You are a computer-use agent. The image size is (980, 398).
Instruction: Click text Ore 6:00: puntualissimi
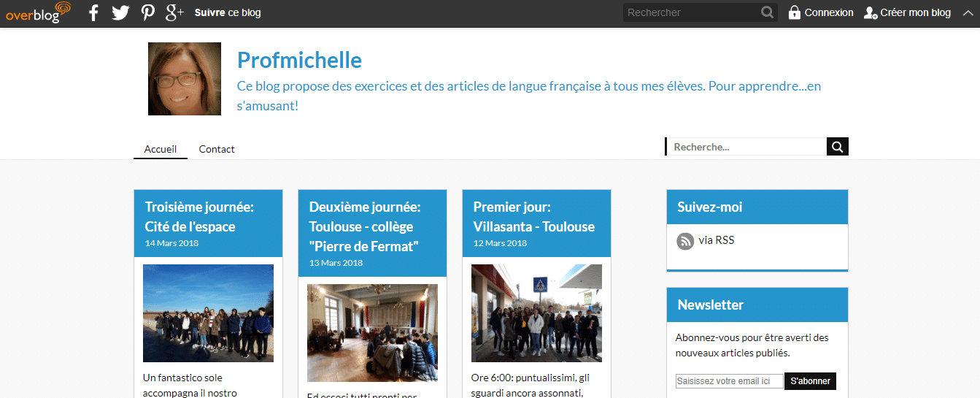(530, 386)
